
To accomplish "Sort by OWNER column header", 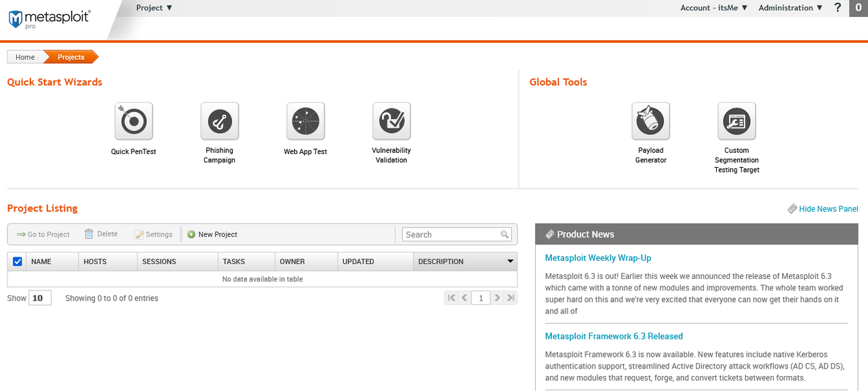I will pyautogui.click(x=306, y=261).
